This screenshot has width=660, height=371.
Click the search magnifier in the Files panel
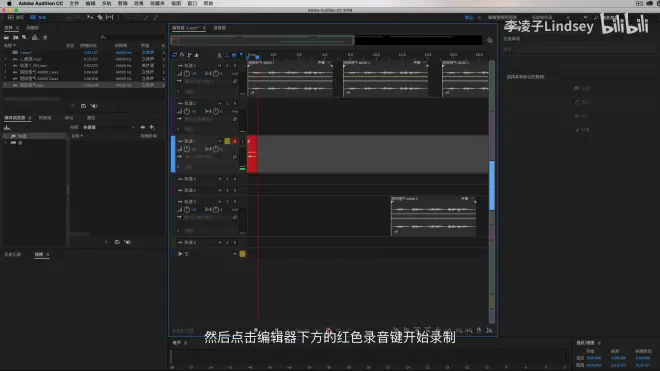click(102, 37)
